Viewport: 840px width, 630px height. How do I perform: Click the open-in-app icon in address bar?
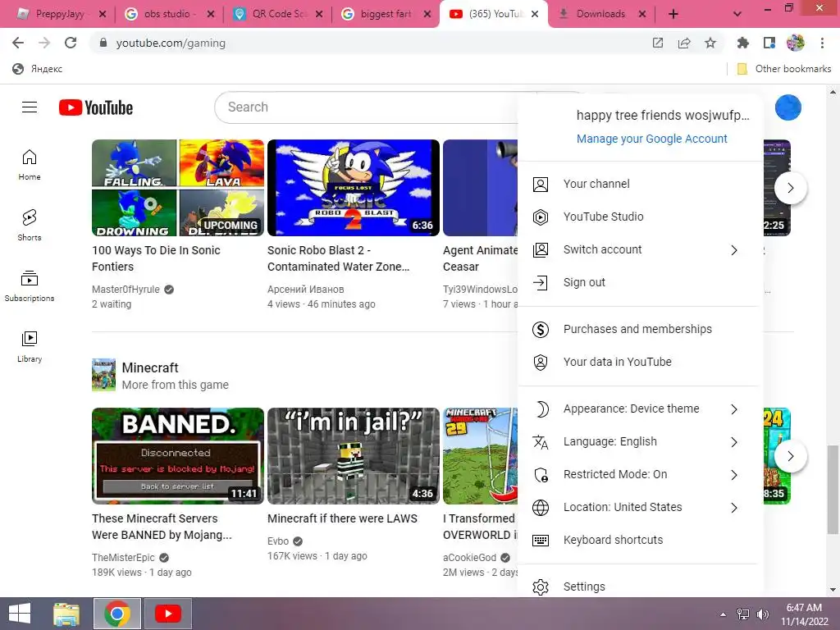click(658, 43)
